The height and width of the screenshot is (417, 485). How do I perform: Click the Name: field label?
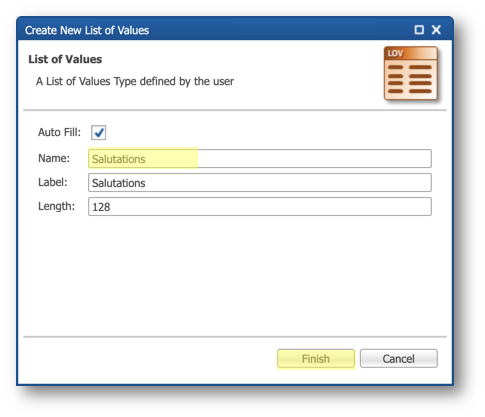[x=54, y=158]
